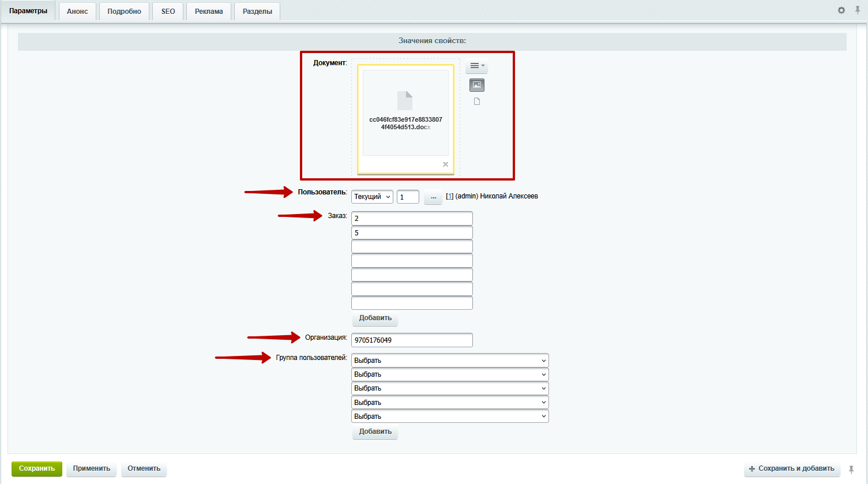Image resolution: width=868 pixels, height=484 pixels.
Task: Open the SEO tab
Action: pyautogui.click(x=168, y=12)
